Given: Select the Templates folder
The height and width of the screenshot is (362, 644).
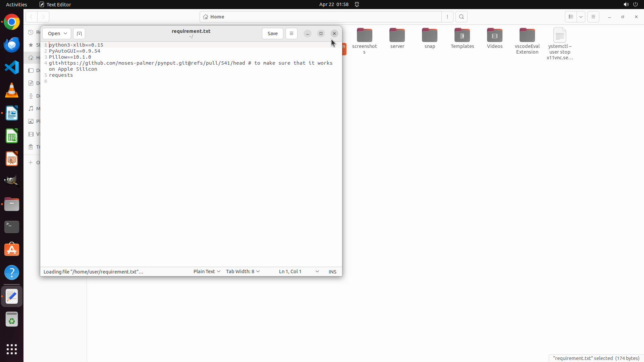Looking at the screenshot, I should (x=462, y=39).
